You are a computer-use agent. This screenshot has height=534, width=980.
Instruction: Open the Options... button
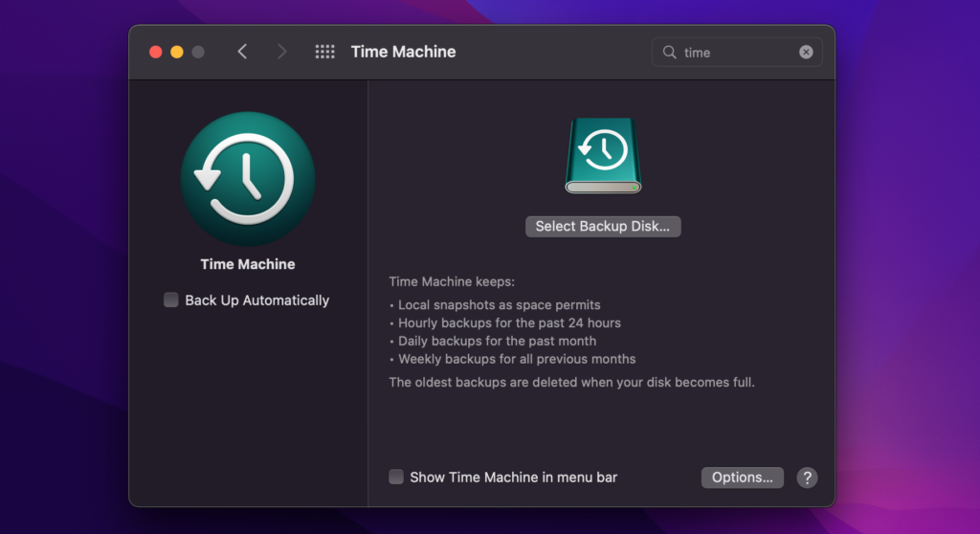(x=742, y=478)
